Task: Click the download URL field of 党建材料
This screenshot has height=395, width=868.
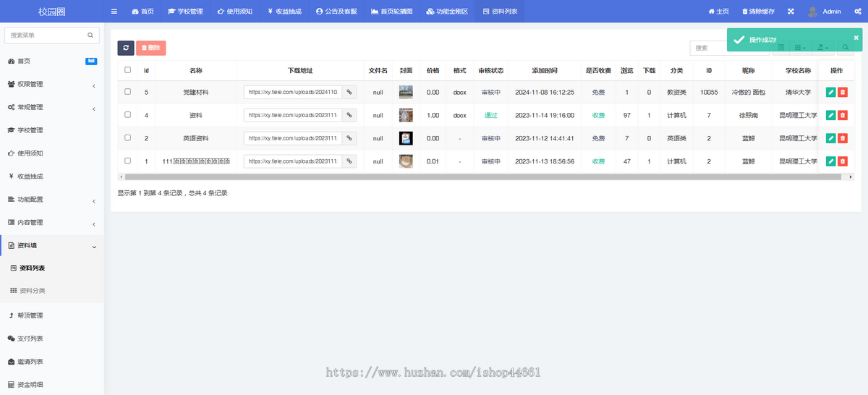Action: (293, 92)
